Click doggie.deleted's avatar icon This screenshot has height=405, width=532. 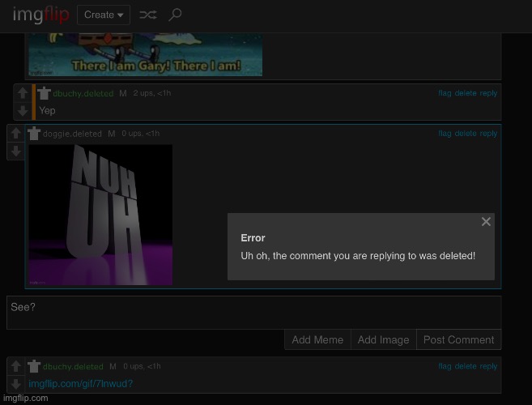tap(34, 134)
